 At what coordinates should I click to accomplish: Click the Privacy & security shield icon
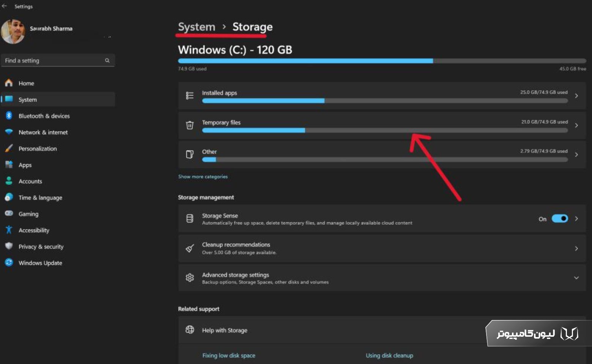tap(9, 246)
